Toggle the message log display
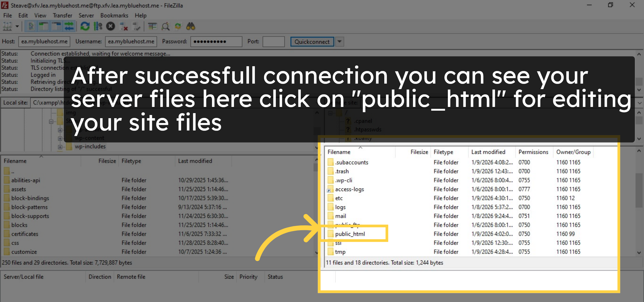Image resolution: width=644 pixels, height=302 pixels. click(x=30, y=26)
